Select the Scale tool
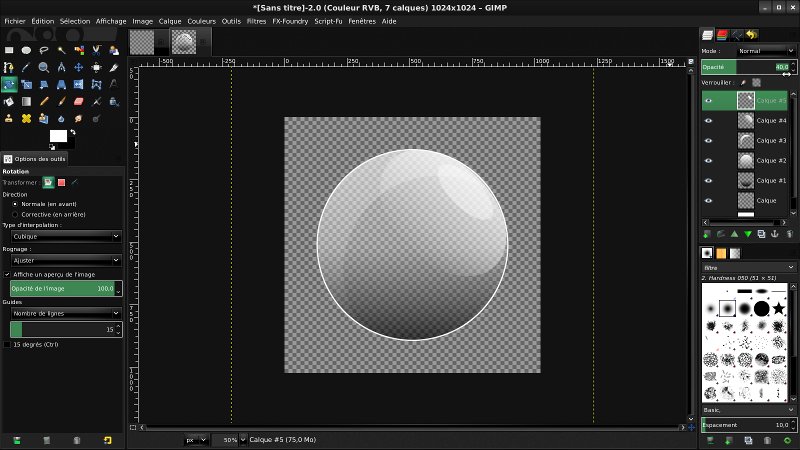This screenshot has width=800, height=450. tap(27, 84)
